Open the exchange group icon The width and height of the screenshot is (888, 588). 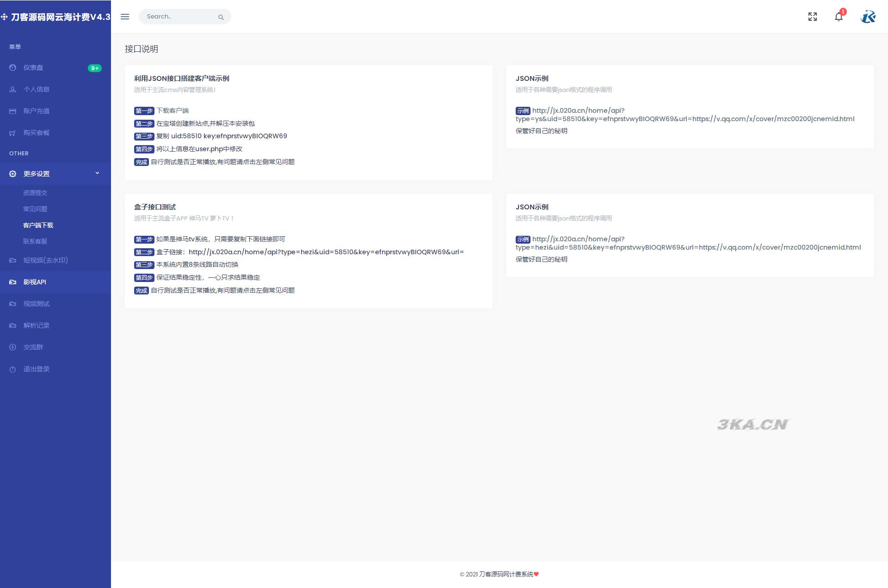pyautogui.click(x=12, y=347)
